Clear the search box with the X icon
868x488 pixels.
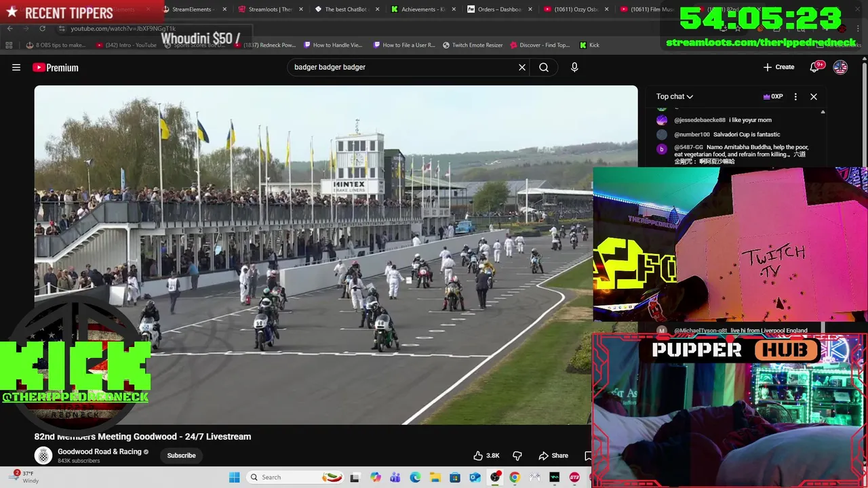[x=522, y=67]
